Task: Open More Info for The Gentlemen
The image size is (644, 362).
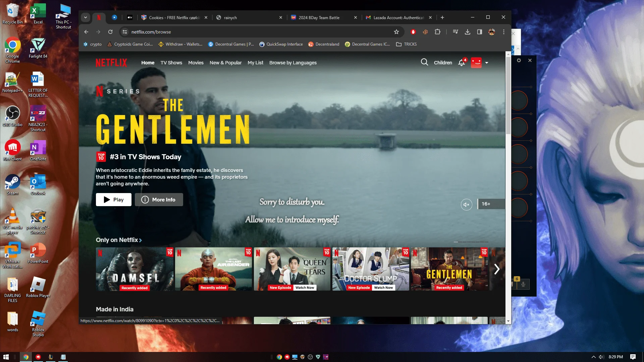Action: [x=159, y=200]
